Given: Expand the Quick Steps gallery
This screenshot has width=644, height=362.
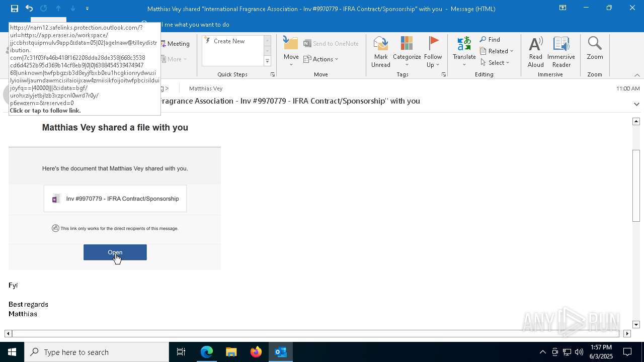Looking at the screenshot, I should pos(267,61).
